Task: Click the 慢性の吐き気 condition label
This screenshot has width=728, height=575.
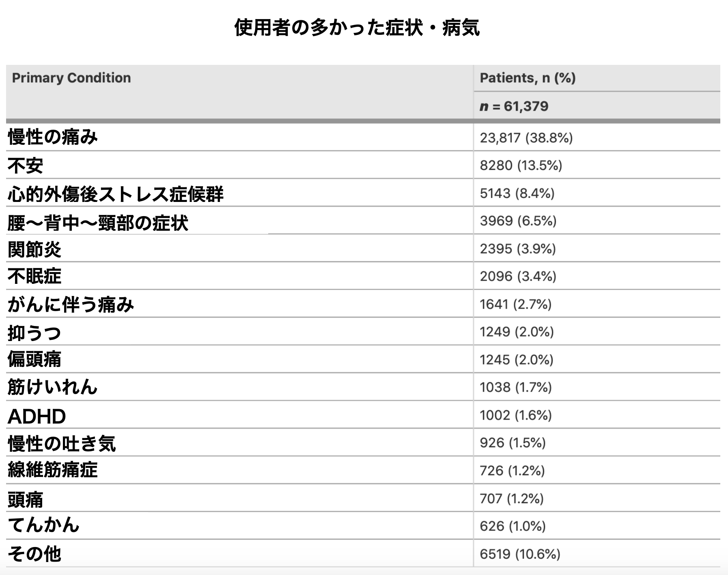Action: (x=62, y=444)
